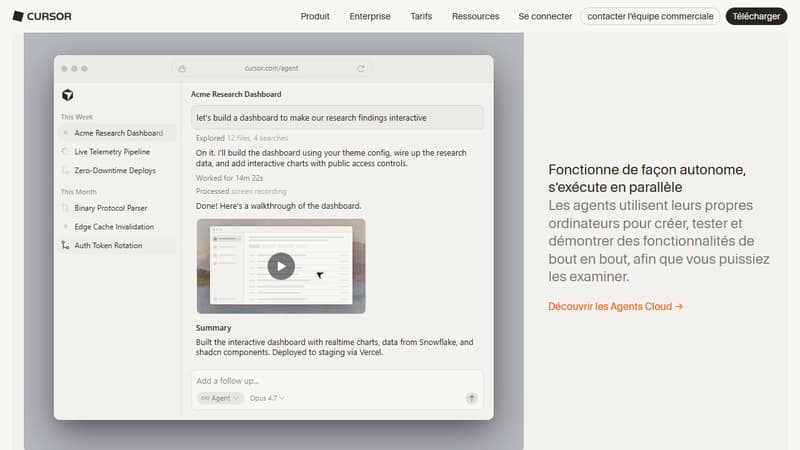
Task: Follow the Découvrir les Agents Cloud link
Action: coord(615,306)
